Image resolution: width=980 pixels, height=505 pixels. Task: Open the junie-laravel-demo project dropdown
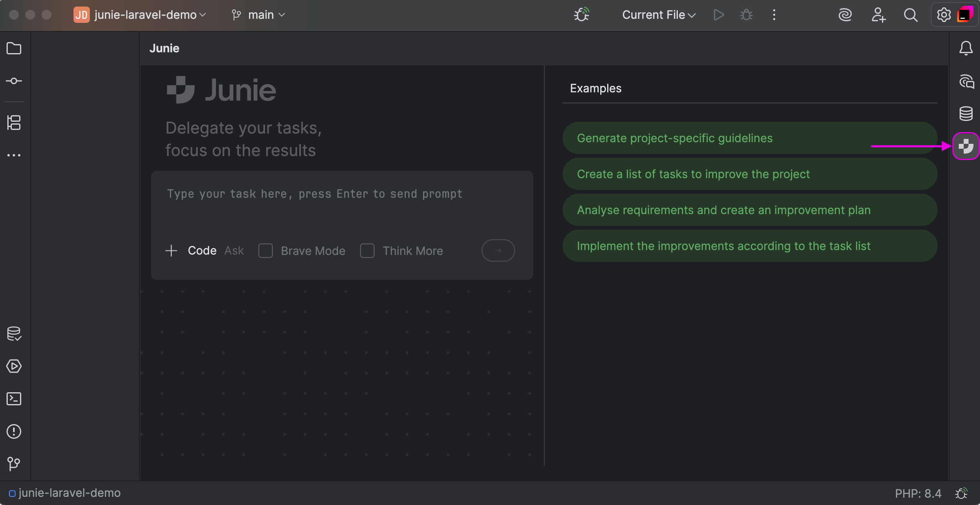click(x=140, y=15)
